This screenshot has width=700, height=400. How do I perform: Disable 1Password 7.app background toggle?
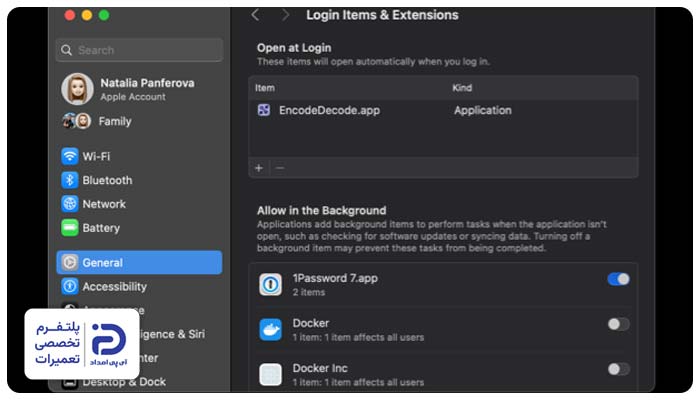tap(618, 279)
